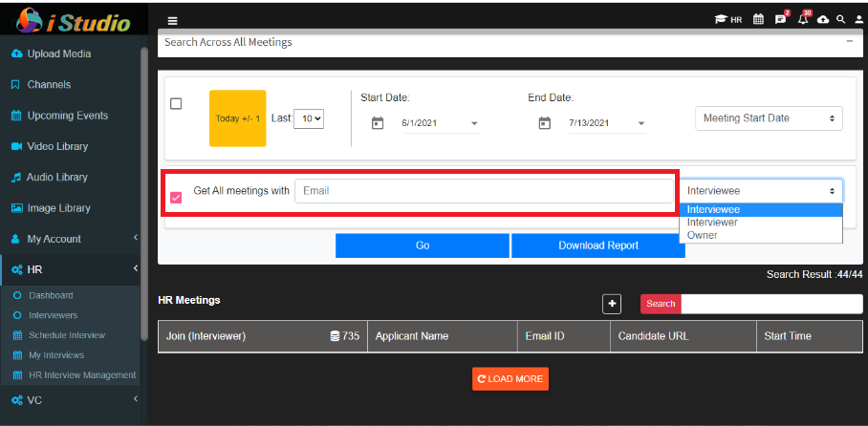Click the Email input field

(485, 191)
